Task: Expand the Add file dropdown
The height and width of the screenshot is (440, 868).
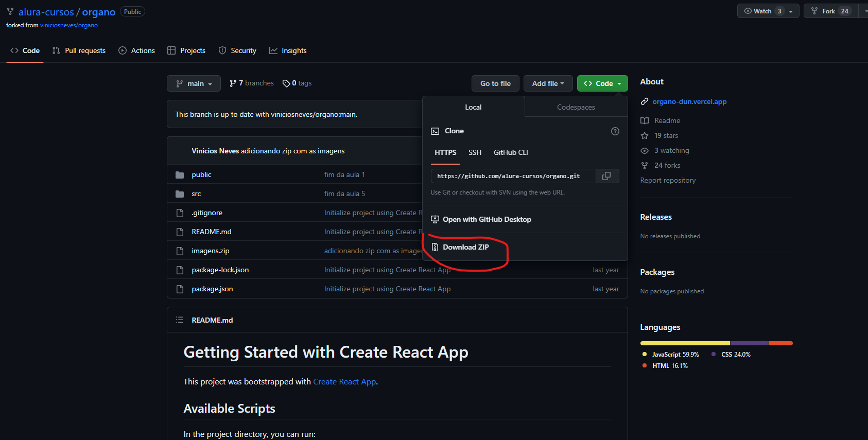Action: coord(548,83)
